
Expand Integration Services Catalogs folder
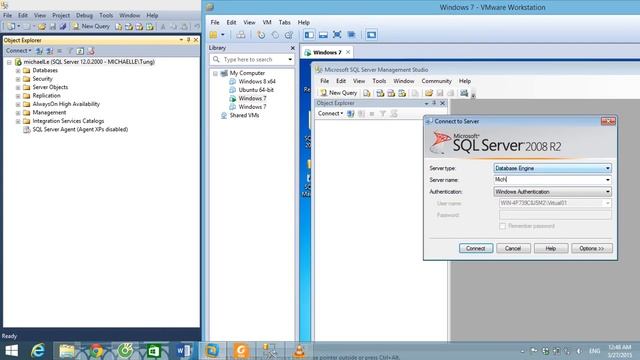(x=18, y=121)
